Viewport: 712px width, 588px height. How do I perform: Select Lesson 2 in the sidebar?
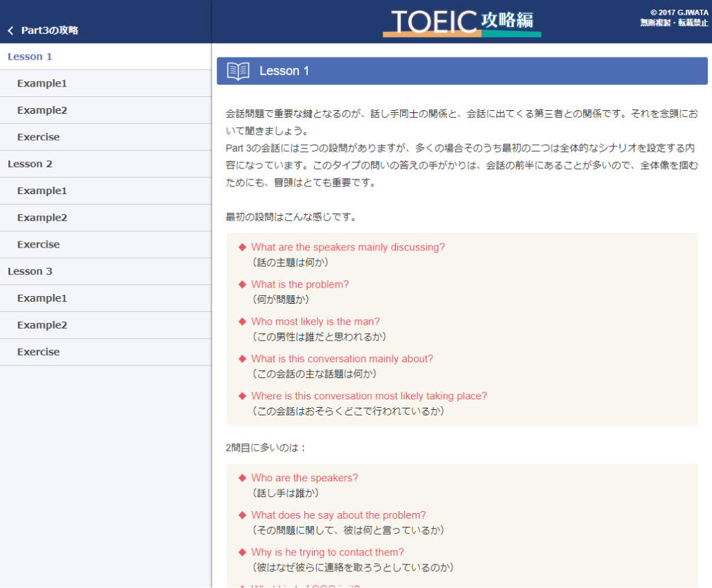click(x=30, y=164)
